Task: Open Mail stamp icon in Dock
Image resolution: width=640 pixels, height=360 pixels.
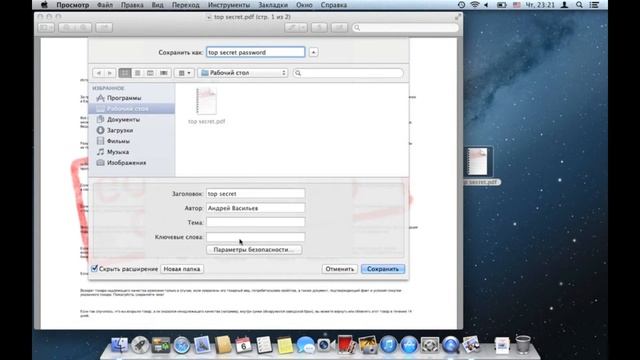Action: (202, 345)
